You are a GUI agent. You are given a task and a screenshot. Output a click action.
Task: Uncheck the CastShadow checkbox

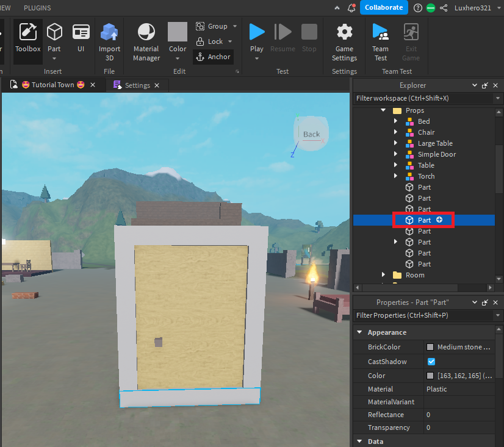pos(431,362)
